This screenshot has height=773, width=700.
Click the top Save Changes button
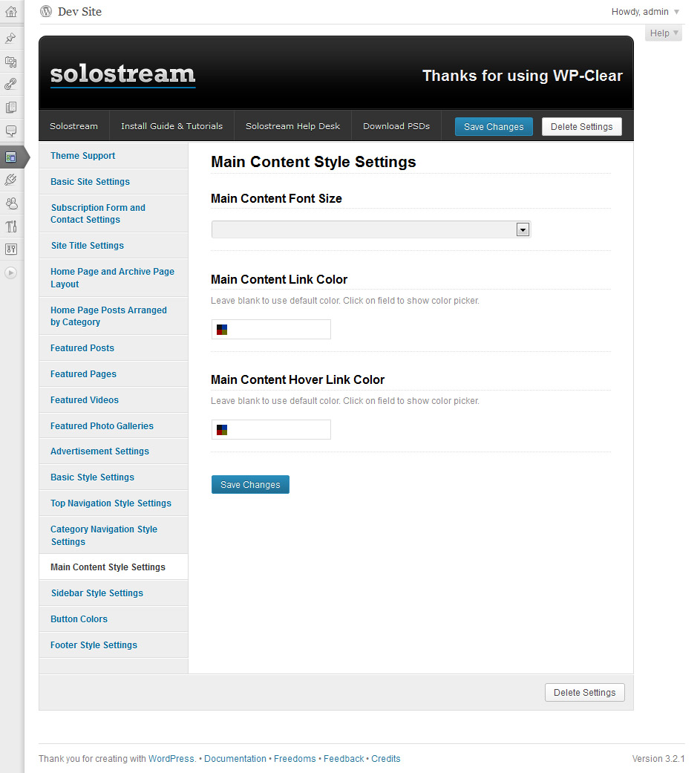tap(494, 127)
